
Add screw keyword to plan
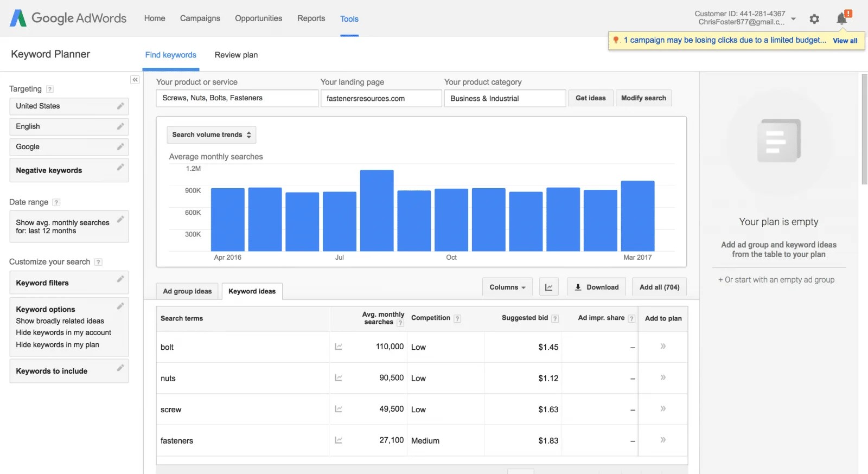(663, 408)
